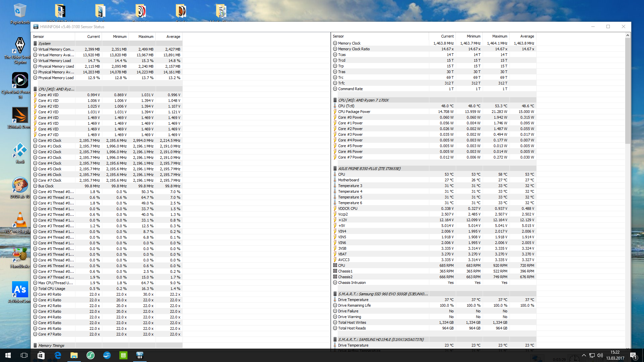Select the Memory Timings section header
This screenshot has height=362, width=644.
(51, 346)
